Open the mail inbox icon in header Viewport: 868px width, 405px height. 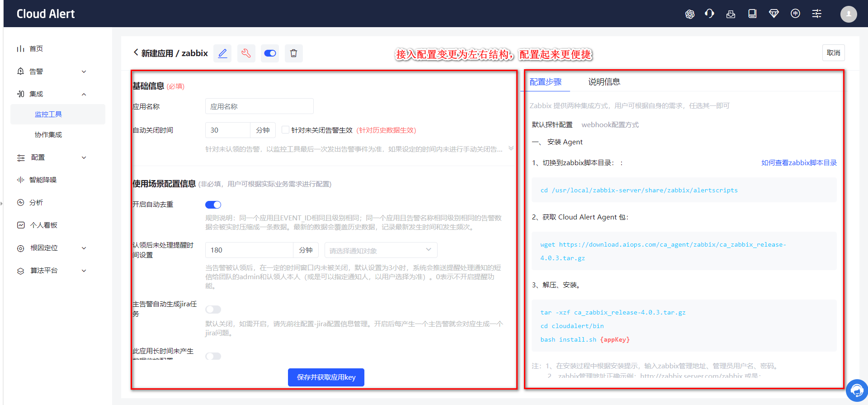(731, 14)
